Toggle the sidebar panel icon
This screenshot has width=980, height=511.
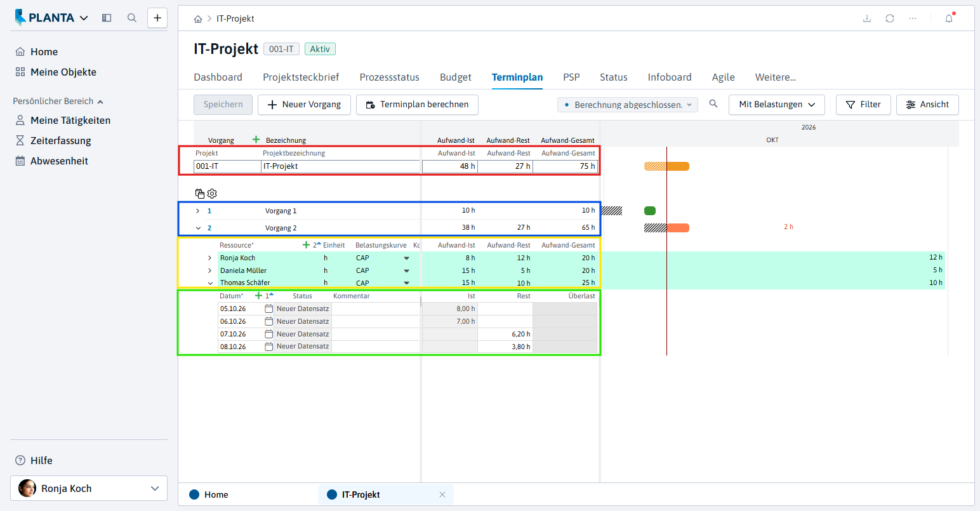point(107,18)
